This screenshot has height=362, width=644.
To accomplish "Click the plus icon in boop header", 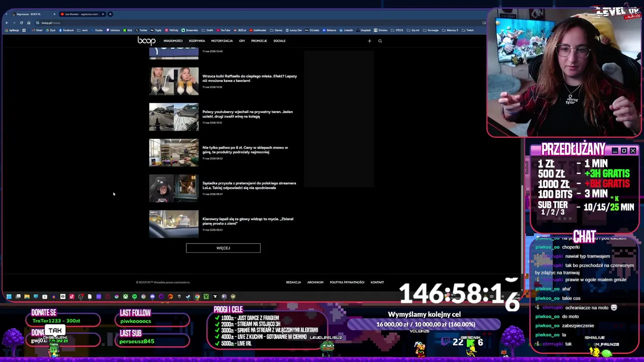I will coord(369,41).
